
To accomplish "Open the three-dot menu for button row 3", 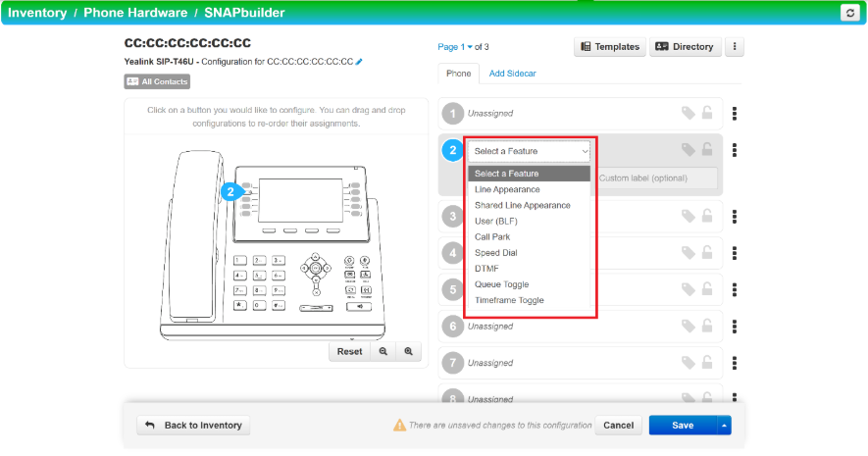I will 735,217.
